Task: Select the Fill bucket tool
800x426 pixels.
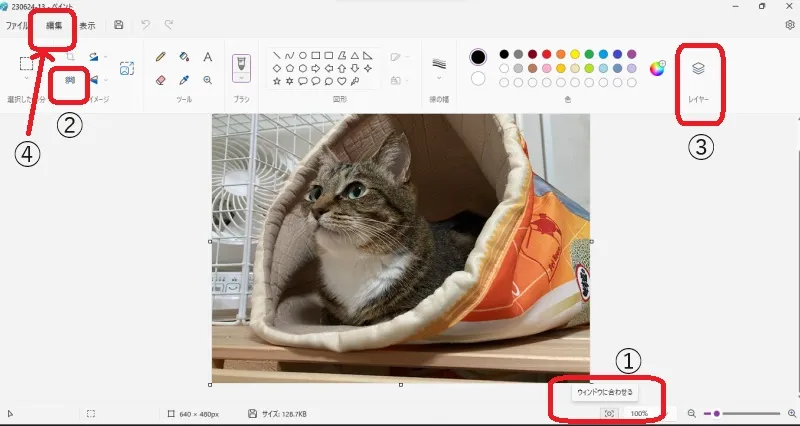Action: tap(185, 57)
